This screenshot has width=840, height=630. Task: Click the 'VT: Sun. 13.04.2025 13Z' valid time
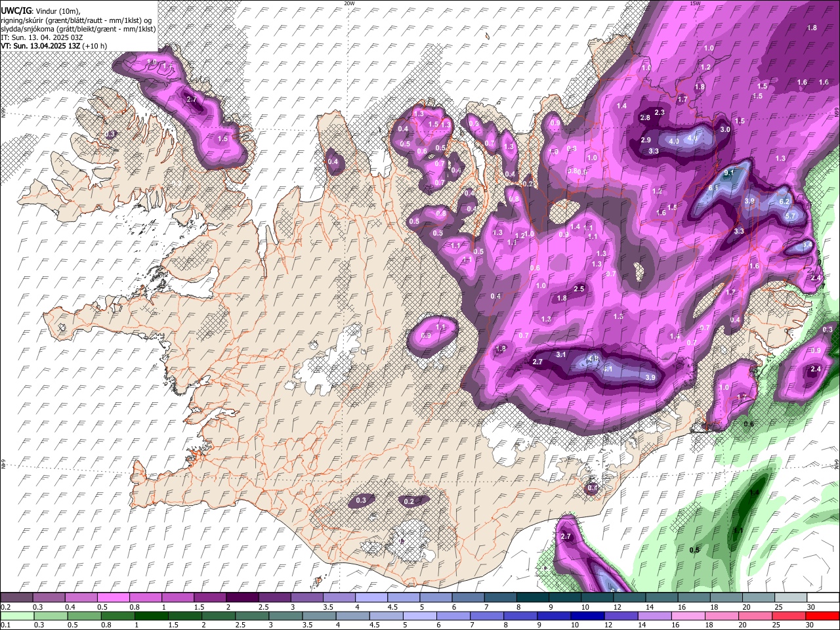41,46
